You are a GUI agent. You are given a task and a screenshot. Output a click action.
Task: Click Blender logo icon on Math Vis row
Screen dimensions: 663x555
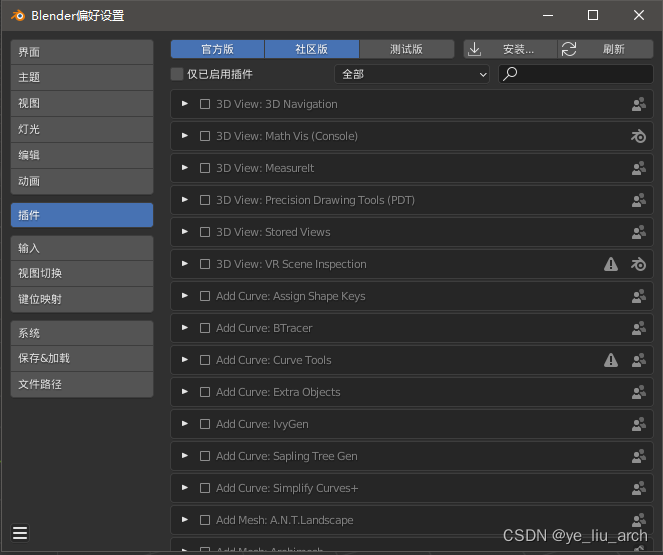(x=638, y=136)
